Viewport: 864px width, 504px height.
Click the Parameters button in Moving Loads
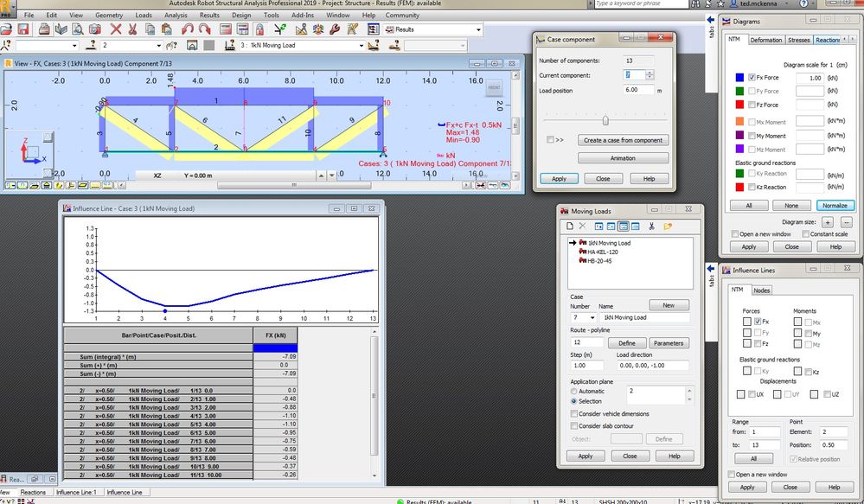point(669,343)
